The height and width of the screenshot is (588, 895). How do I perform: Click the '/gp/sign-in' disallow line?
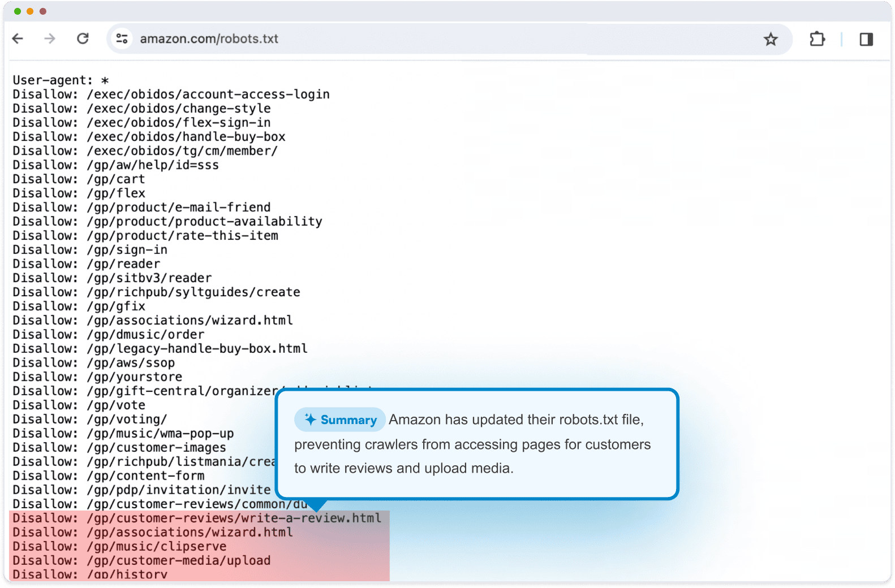point(91,250)
